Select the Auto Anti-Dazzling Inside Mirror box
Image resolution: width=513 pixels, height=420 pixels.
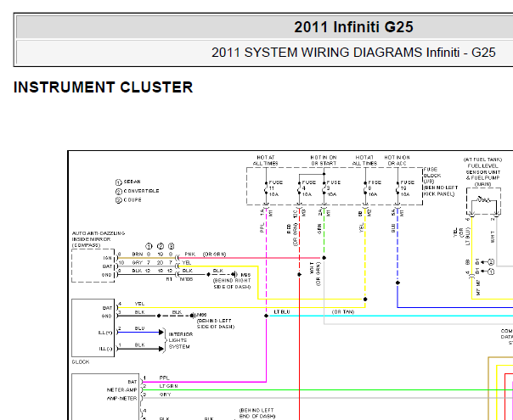(x=93, y=266)
